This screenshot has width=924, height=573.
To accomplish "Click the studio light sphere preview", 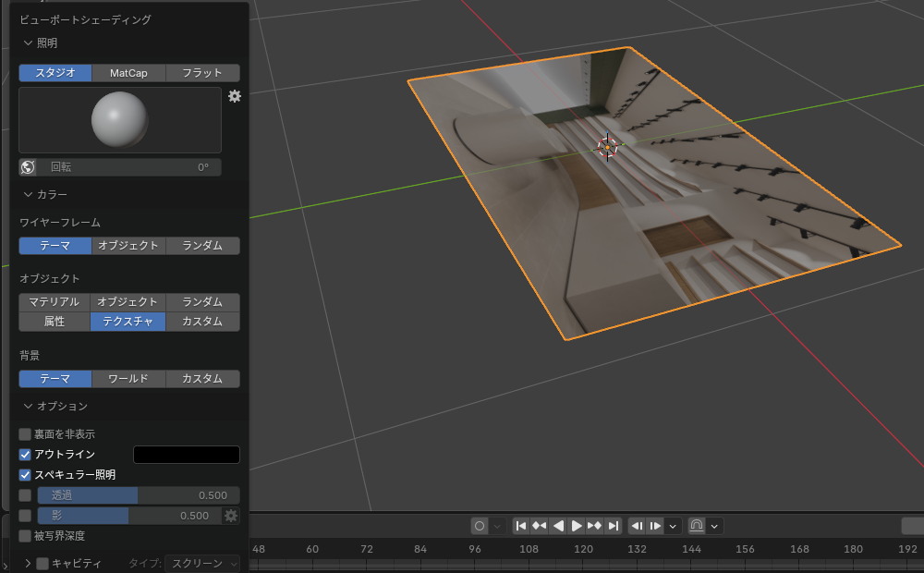I will (120, 120).
